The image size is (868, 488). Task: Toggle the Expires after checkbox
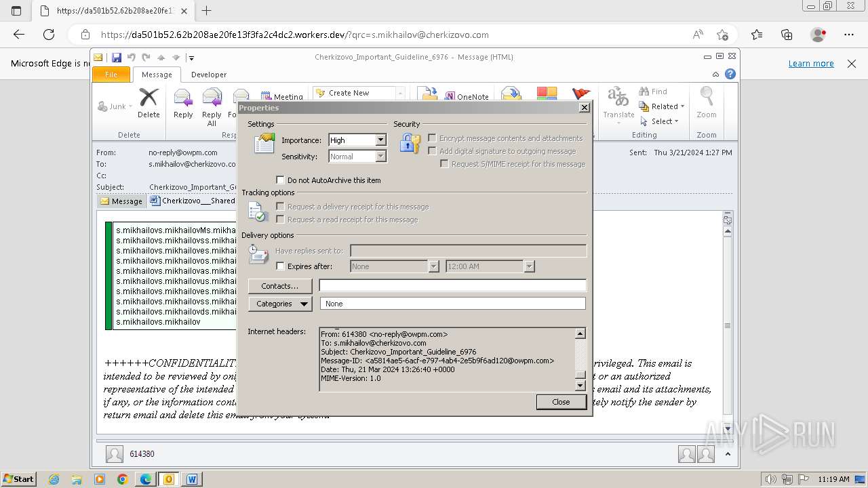coord(280,266)
